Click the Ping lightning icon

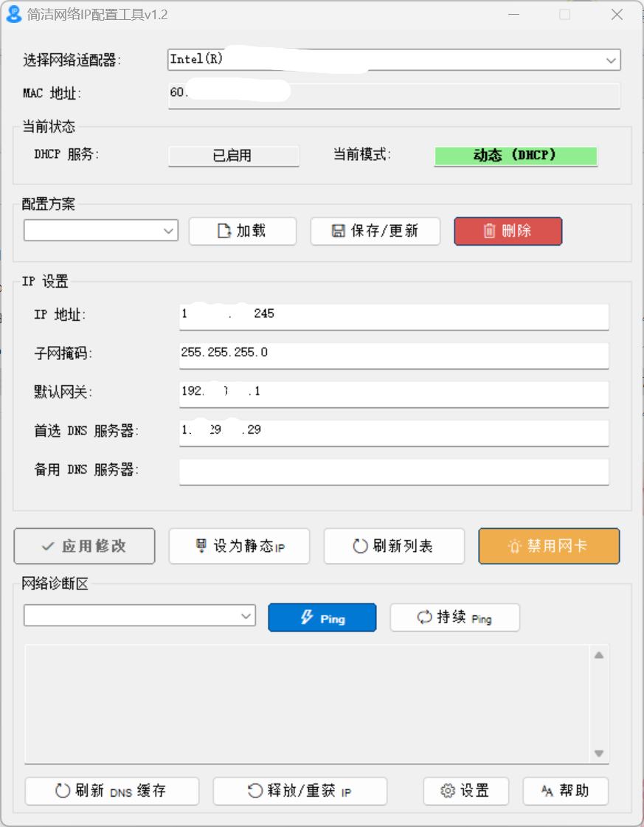click(x=306, y=617)
